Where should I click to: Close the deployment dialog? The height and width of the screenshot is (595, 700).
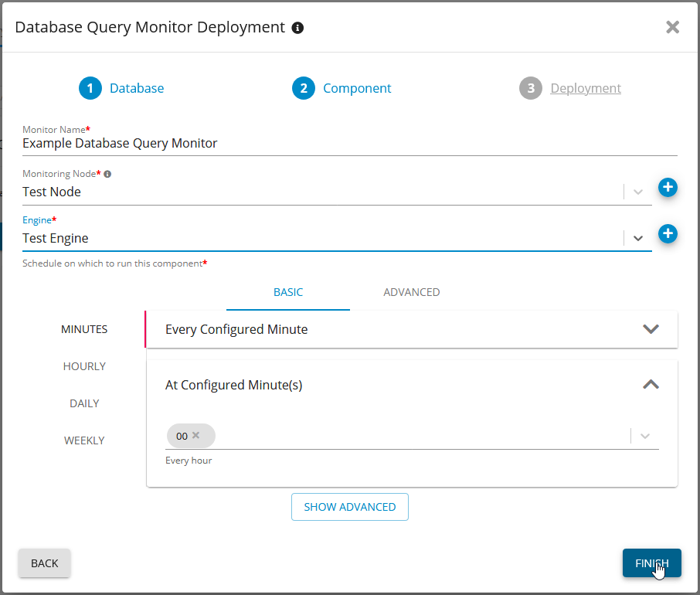672,28
